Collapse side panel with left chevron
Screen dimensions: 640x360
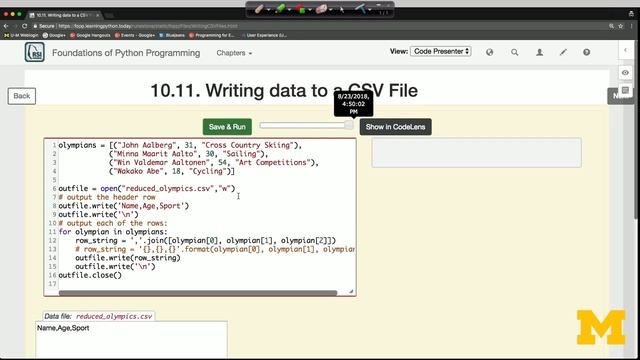point(625,50)
